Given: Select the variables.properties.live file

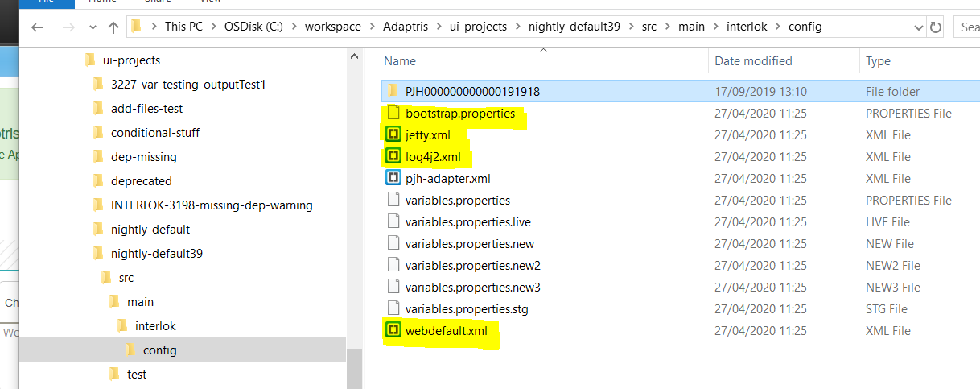Looking at the screenshot, I should click(x=467, y=222).
